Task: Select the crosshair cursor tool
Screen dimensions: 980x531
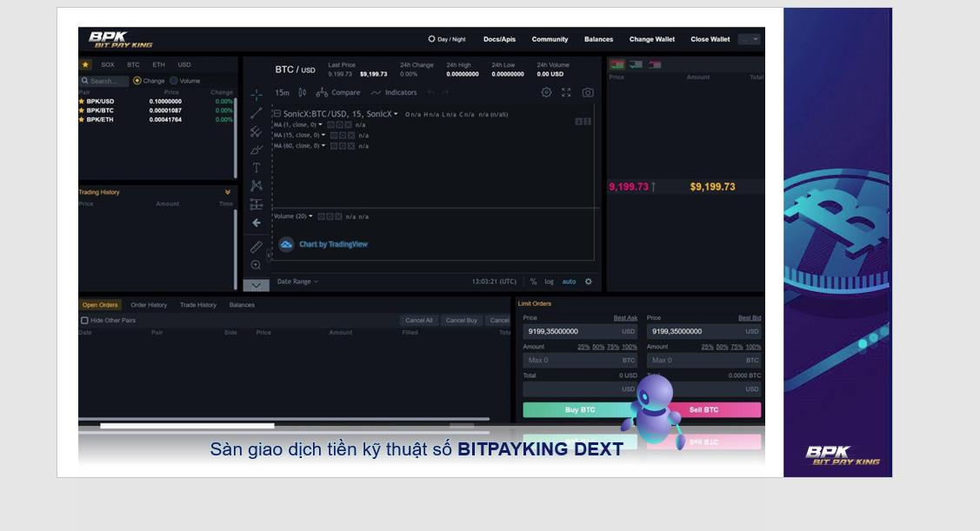Action: pyautogui.click(x=257, y=95)
